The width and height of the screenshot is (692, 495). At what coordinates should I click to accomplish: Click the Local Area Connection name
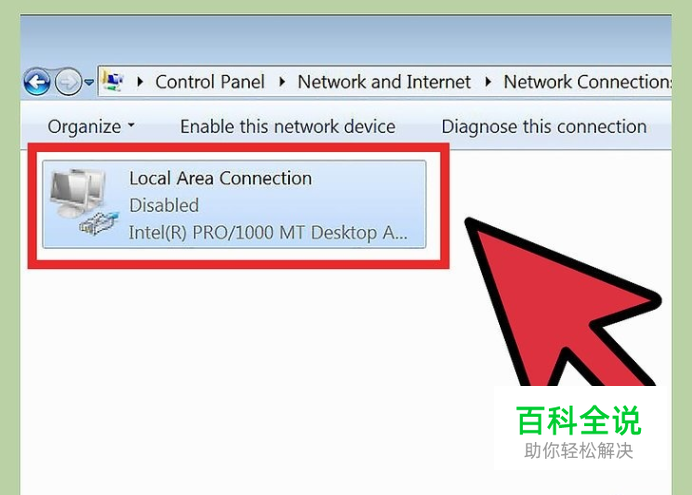220,178
